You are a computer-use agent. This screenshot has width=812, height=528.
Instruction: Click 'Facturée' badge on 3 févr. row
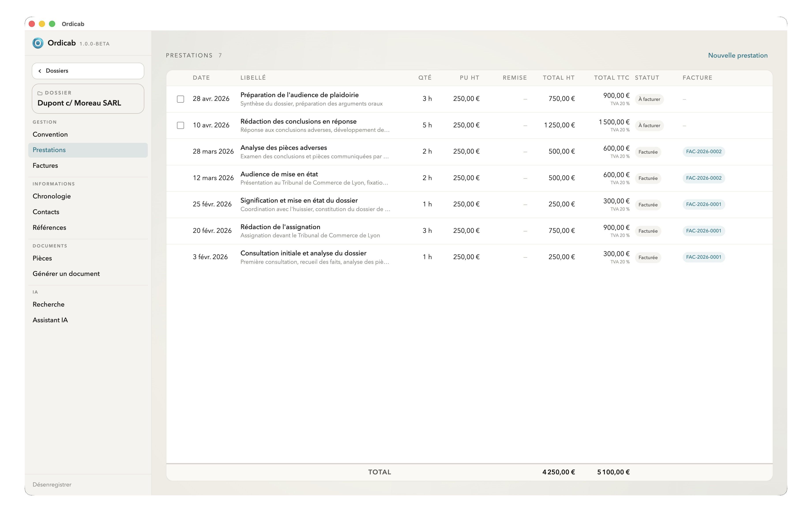[648, 257]
